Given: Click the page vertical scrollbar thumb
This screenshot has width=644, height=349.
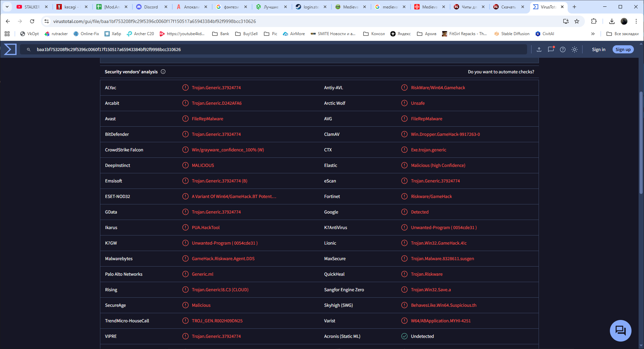Looking at the screenshot, I should [x=641, y=143].
